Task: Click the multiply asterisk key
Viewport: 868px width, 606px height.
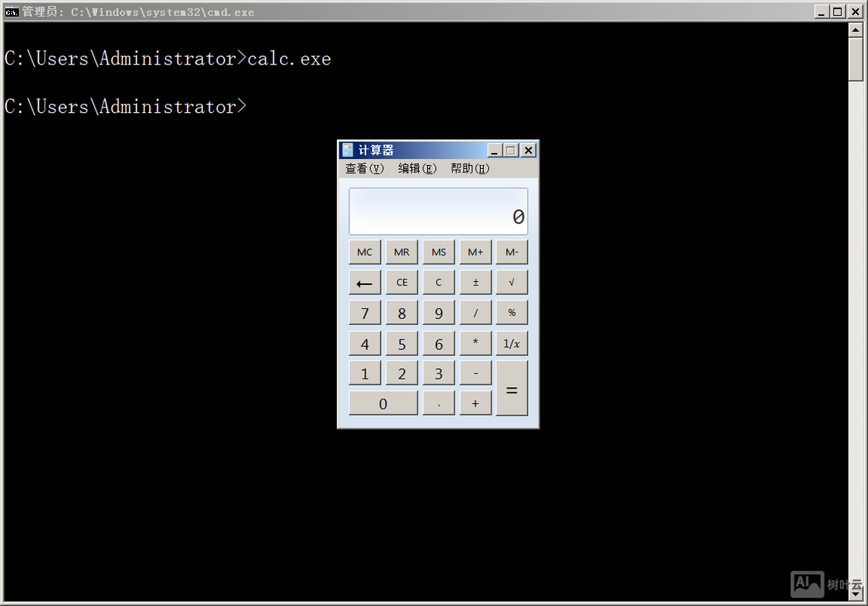Action: click(475, 343)
